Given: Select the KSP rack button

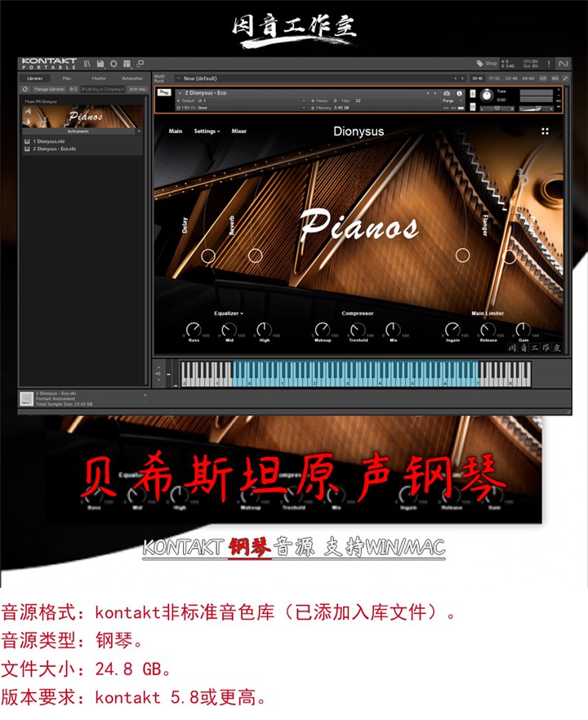Looking at the screenshot, I should tap(543, 78).
